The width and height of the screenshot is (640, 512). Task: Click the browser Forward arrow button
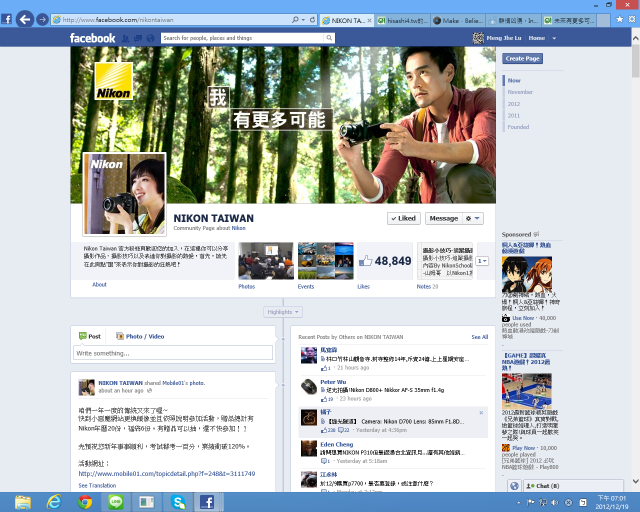(x=42, y=19)
